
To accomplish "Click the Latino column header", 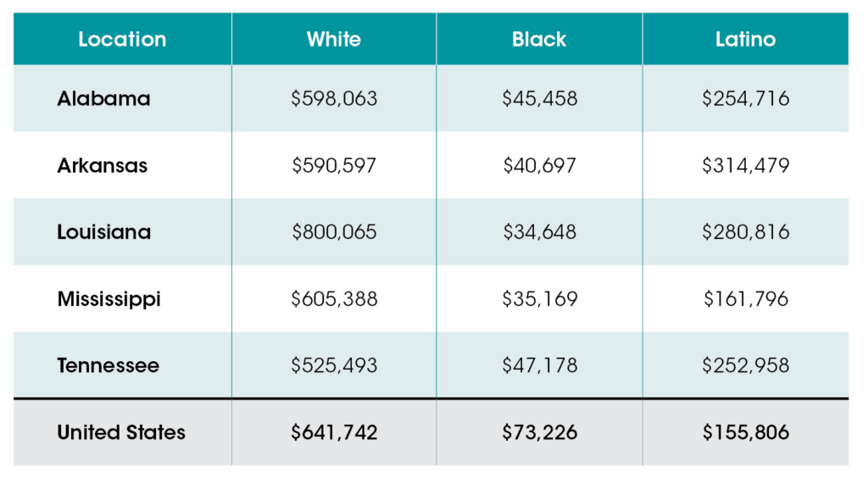I will click(x=745, y=40).
